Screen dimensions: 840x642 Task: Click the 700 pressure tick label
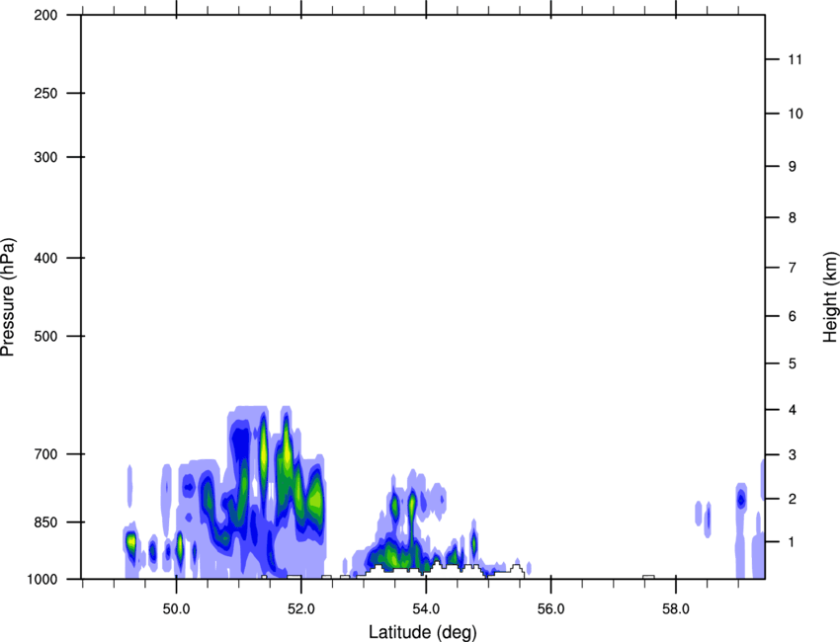coord(46,454)
